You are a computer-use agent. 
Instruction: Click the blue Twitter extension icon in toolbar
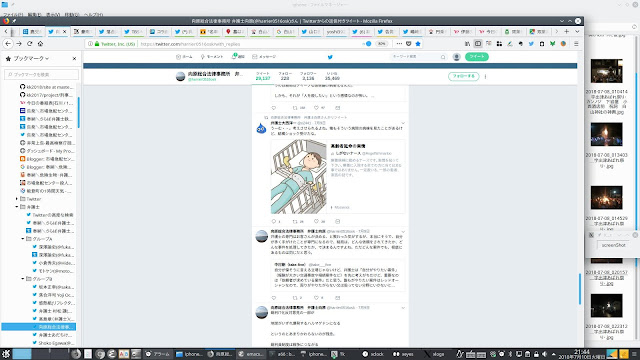pyautogui.click(x=531, y=44)
